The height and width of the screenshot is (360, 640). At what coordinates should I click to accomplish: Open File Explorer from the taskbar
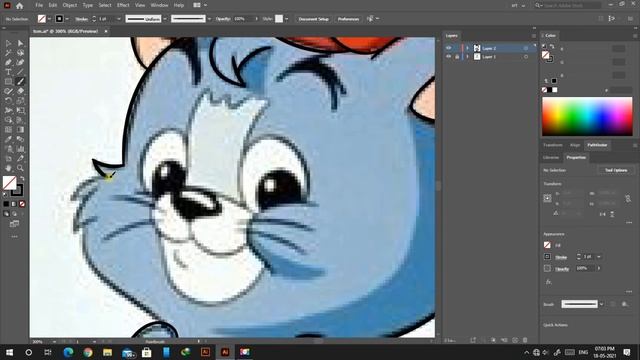coord(107,352)
